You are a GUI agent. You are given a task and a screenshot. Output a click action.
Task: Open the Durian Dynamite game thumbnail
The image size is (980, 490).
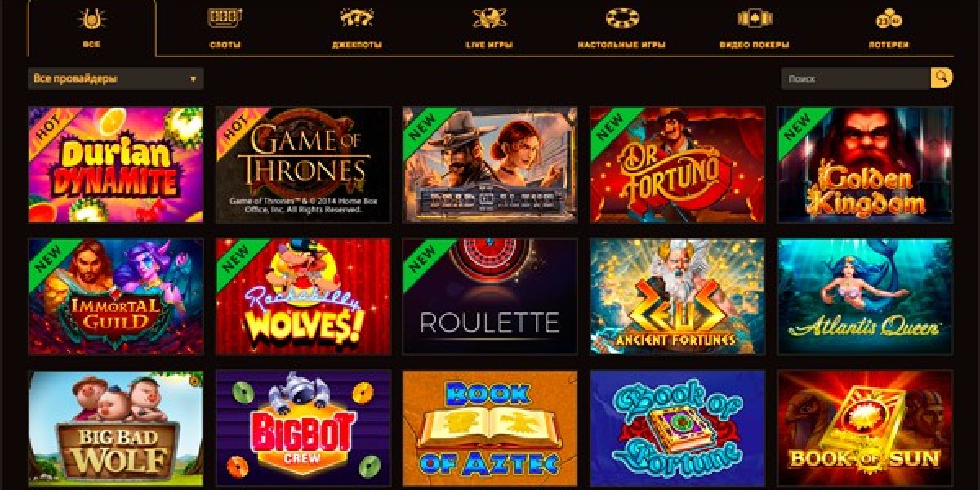[115, 165]
